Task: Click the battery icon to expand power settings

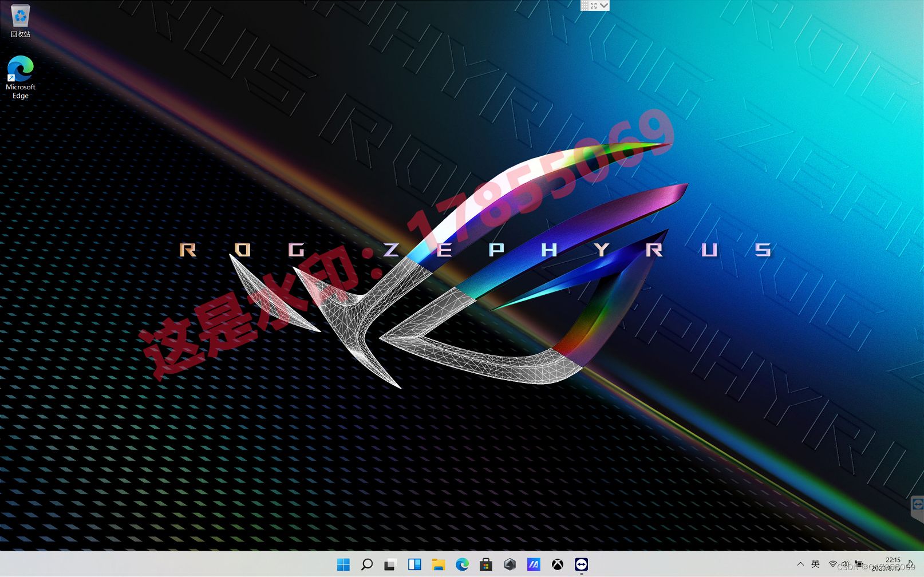Action: click(858, 564)
